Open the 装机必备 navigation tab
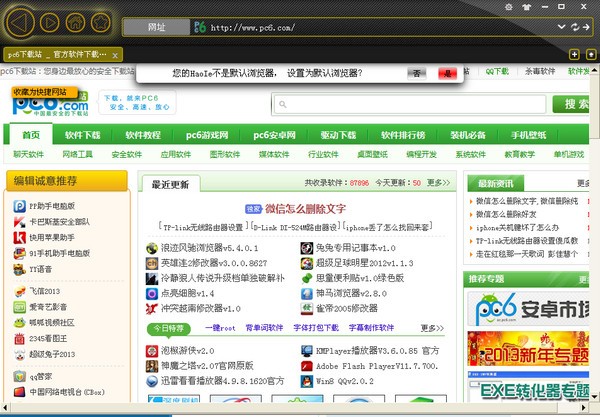This screenshot has height=417, width=600. 468,135
